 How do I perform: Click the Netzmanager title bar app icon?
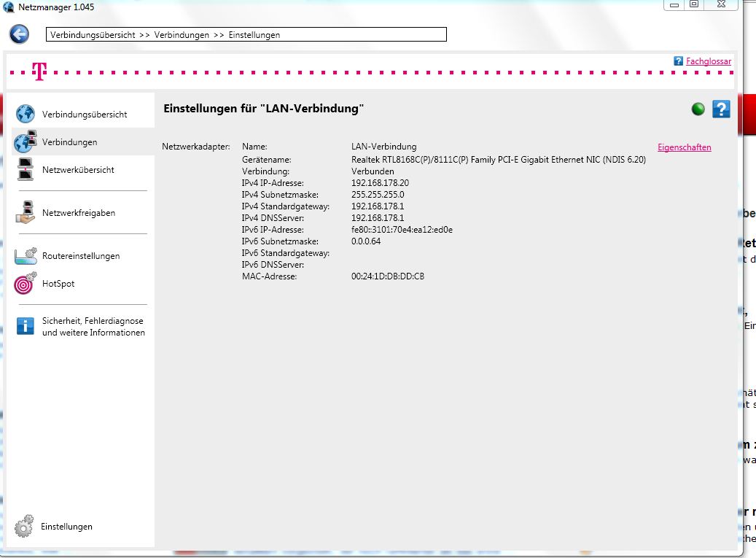click(x=8, y=7)
